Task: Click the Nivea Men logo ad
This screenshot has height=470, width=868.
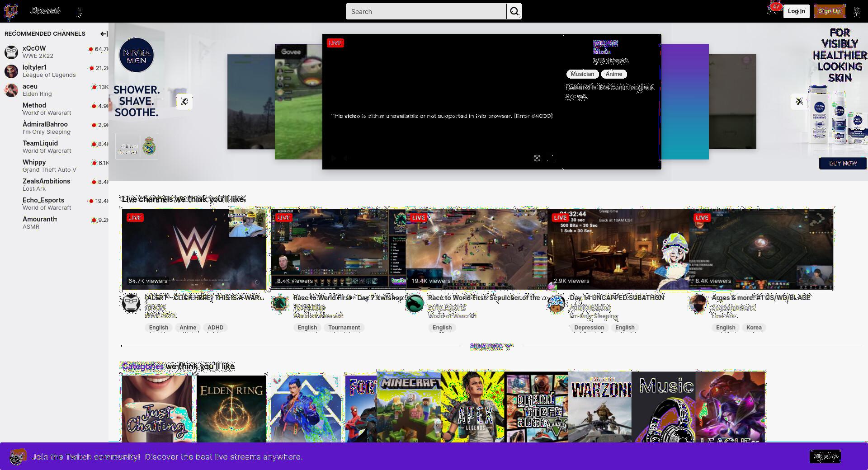Action: 137,55
